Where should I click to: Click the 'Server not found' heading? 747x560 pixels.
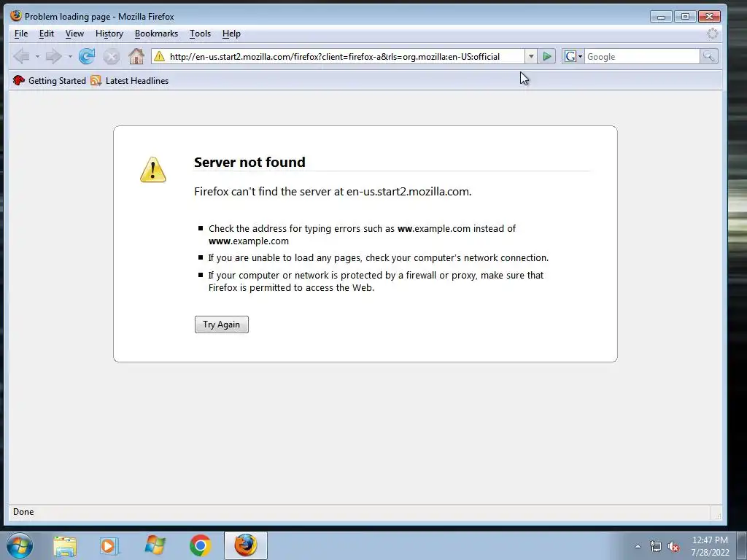[249, 162]
